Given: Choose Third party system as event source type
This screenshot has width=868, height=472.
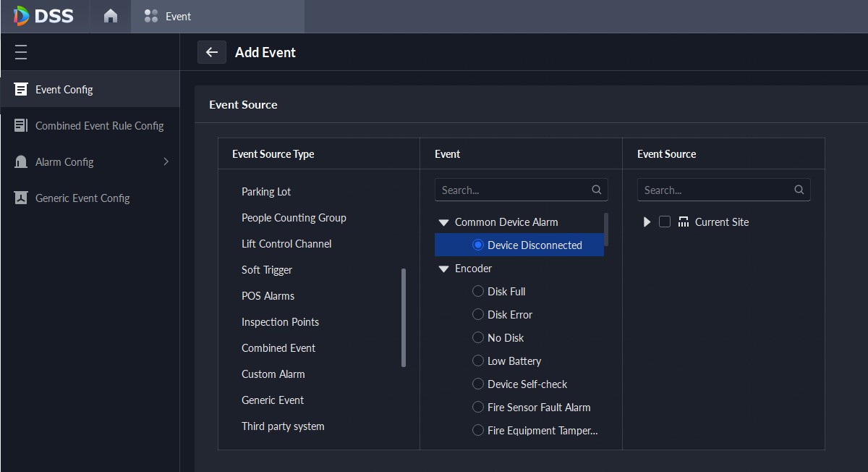Looking at the screenshot, I should [283, 426].
